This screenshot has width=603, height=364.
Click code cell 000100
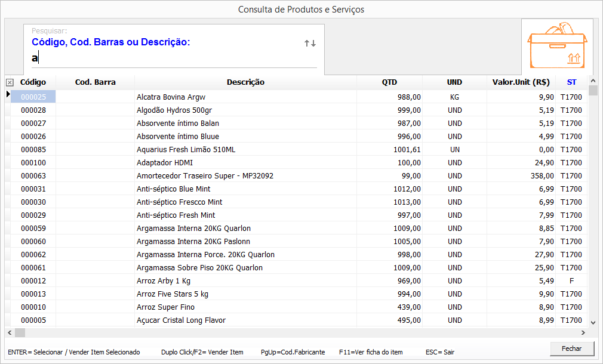click(33, 162)
